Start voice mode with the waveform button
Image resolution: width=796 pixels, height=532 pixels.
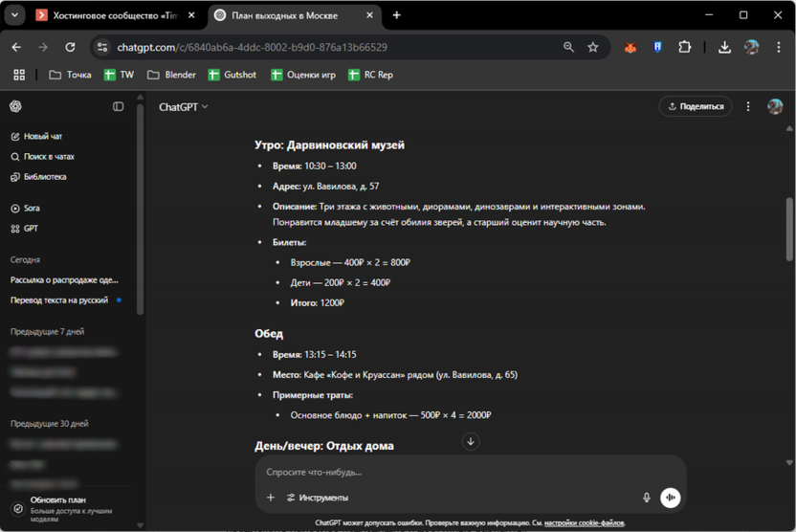670,498
